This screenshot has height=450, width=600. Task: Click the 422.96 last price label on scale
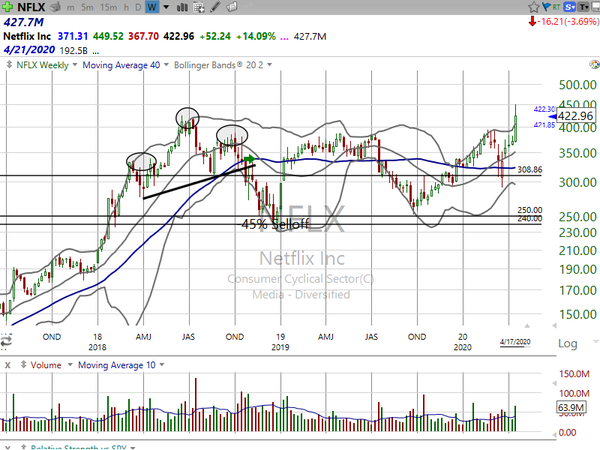576,116
